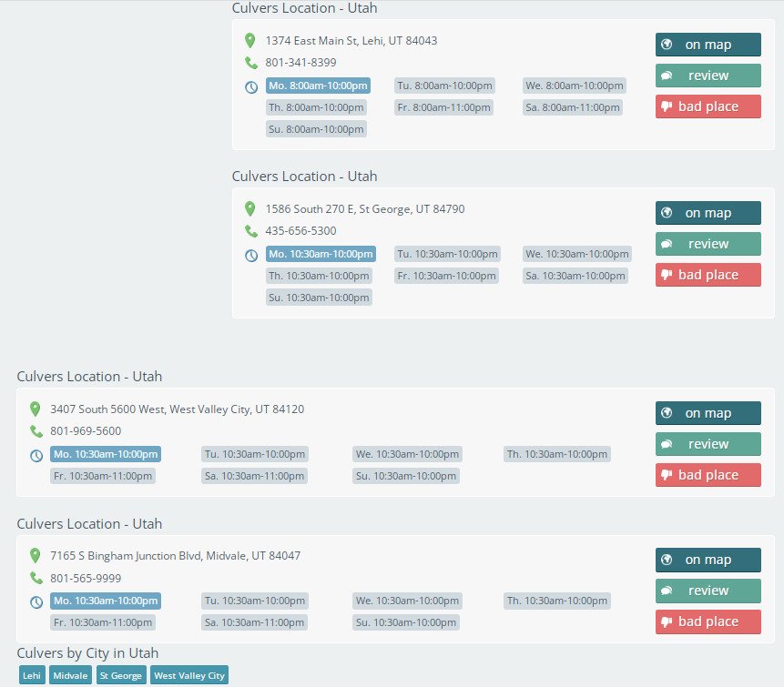The width and height of the screenshot is (784, 687).
Task: Click St George's Su. 10:30am-10:00pm badge
Action: tap(319, 298)
